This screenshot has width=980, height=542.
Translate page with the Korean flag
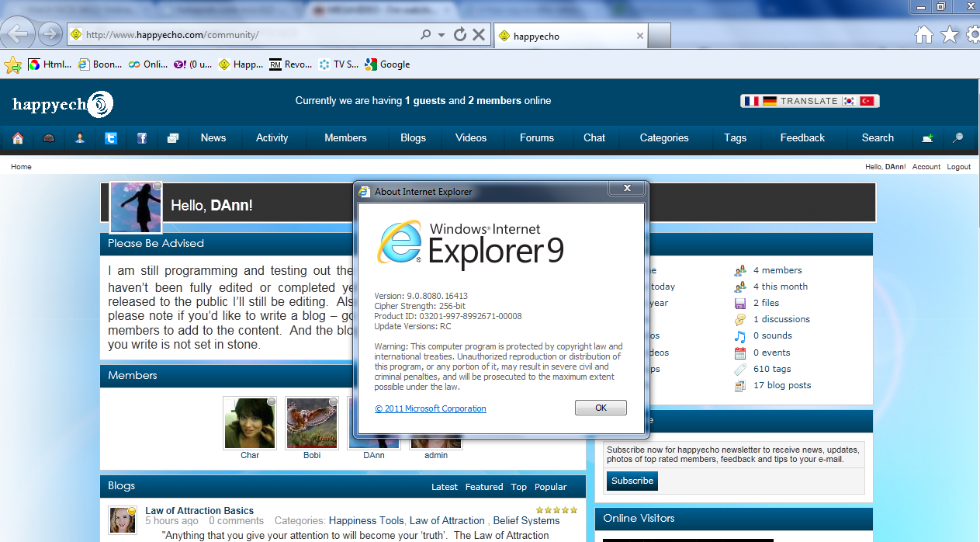[x=849, y=101]
